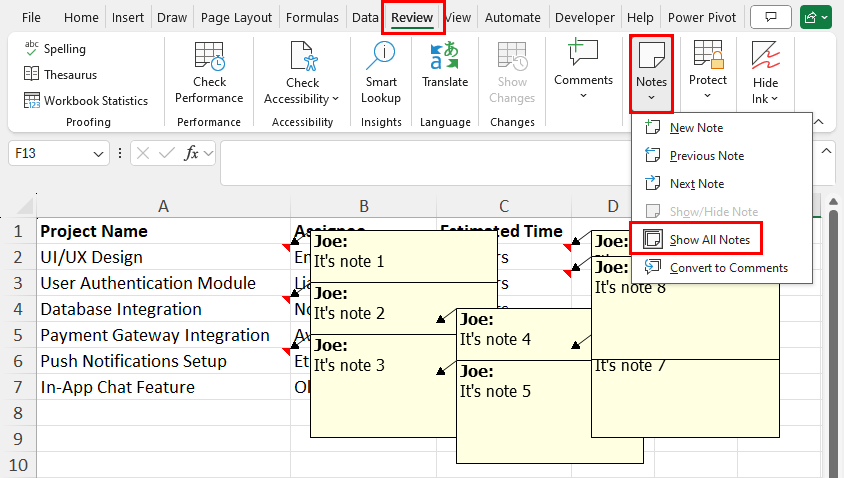Cancel formula bar entry (X)
844x478 pixels.
tap(143, 153)
